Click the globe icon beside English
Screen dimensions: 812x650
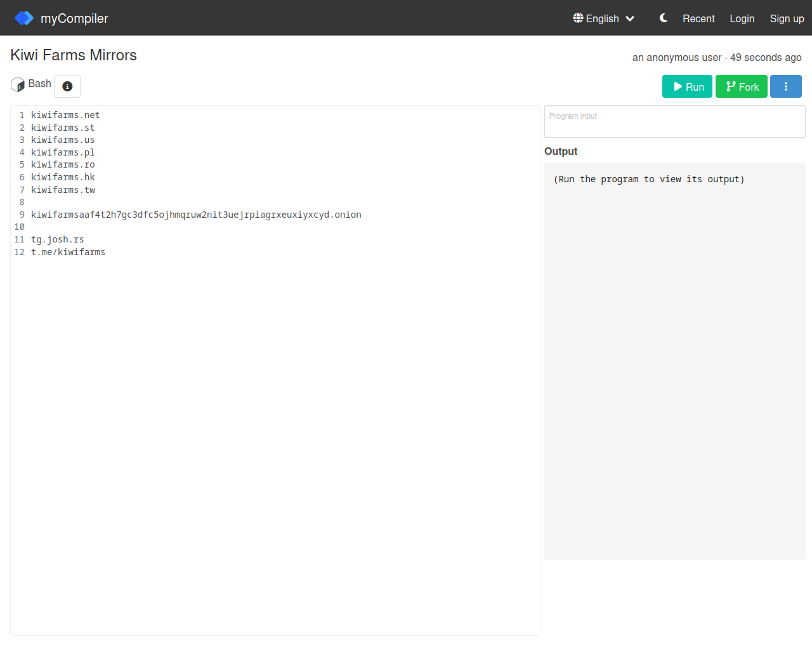tap(578, 18)
